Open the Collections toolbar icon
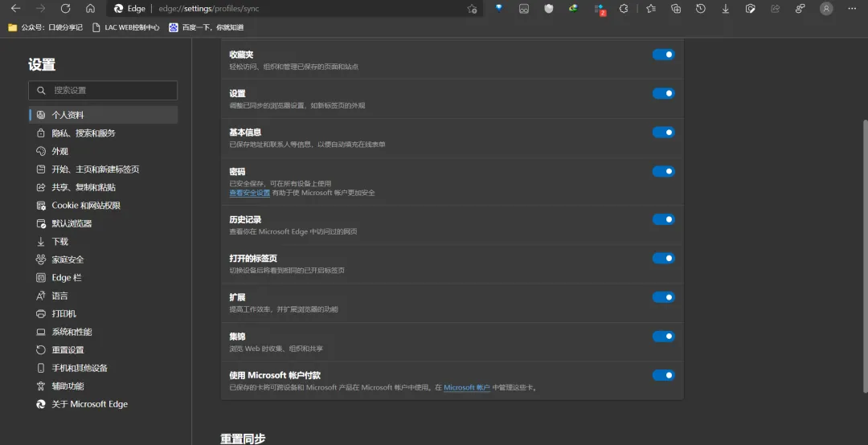 [x=676, y=8]
